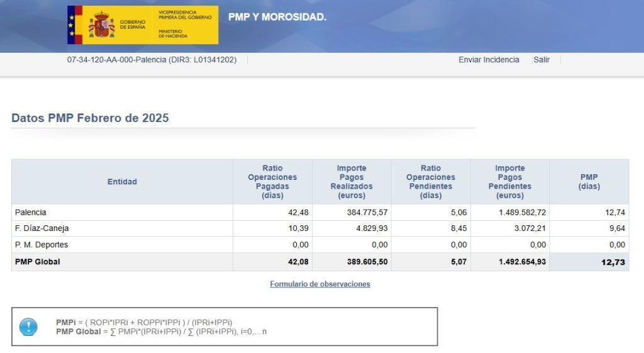Click Importe Pagos Realizados column header
The height and width of the screenshot is (353, 644).
click(x=351, y=182)
